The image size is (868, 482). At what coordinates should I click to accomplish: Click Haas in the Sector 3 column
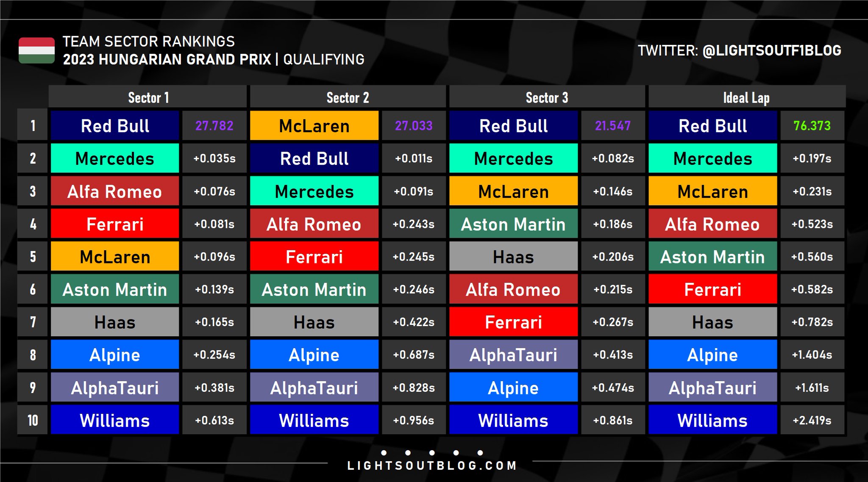513,257
